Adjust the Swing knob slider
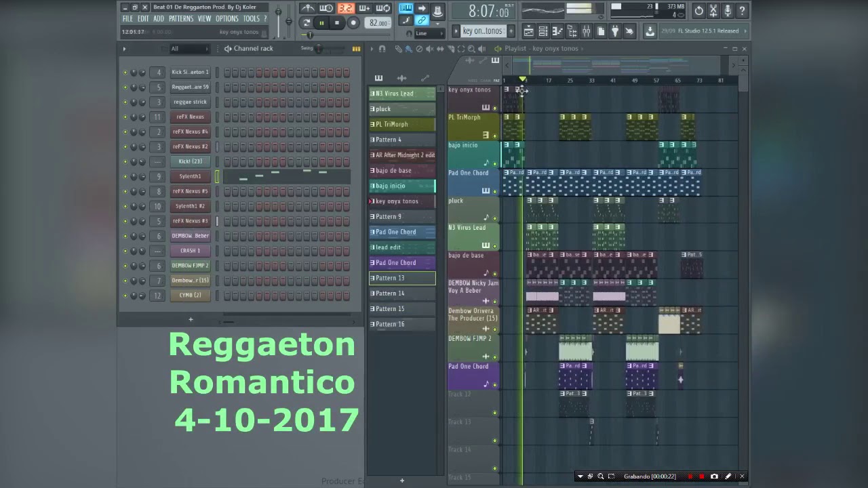Viewport: 868px width, 488px height. 319,49
